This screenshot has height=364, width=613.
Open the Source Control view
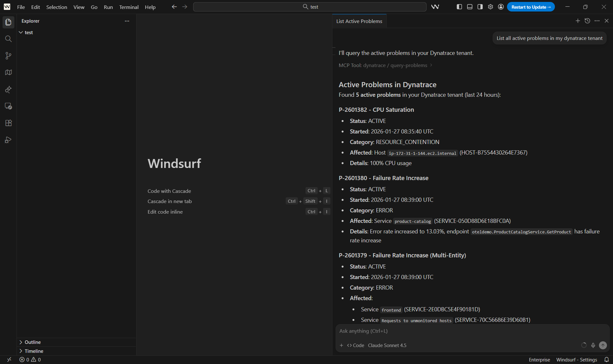pyautogui.click(x=8, y=56)
